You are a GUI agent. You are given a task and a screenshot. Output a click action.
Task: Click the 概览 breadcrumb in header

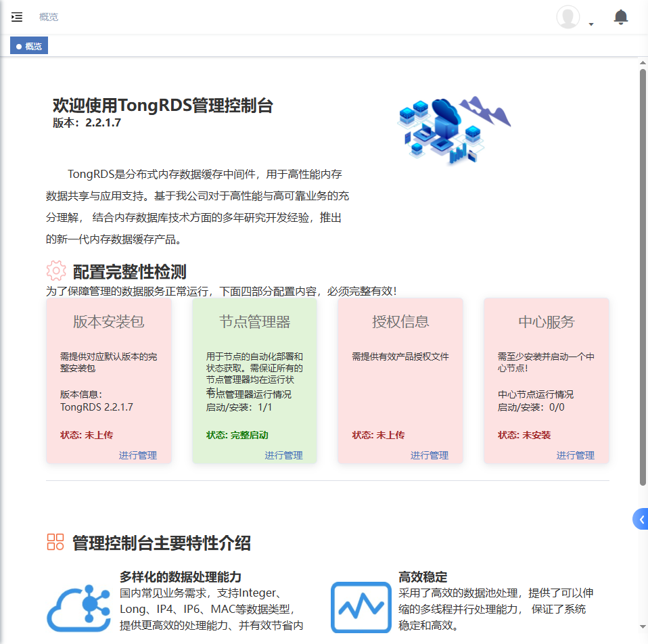(49, 17)
